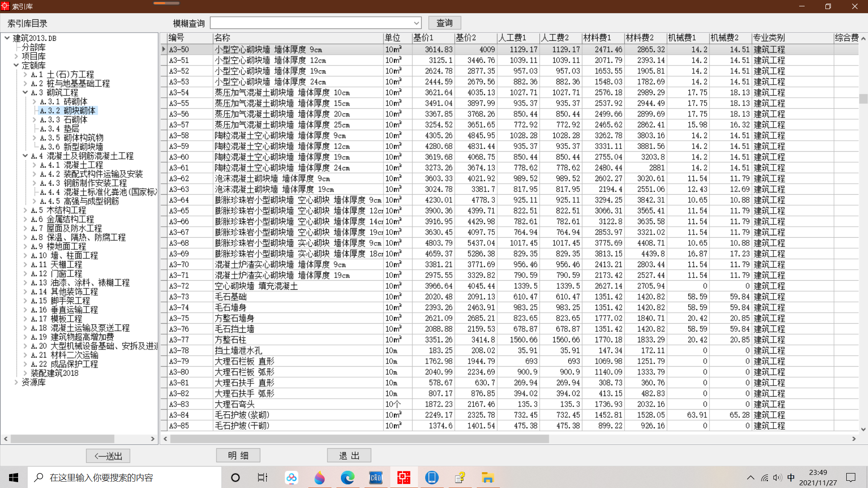This screenshot has height=488, width=868.
Task: Toggle the 中 input method indicator
Action: (x=791, y=477)
